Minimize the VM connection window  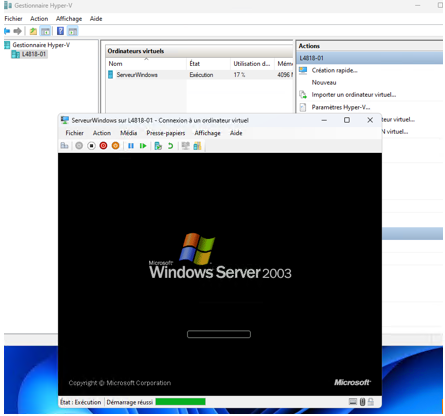pos(324,120)
